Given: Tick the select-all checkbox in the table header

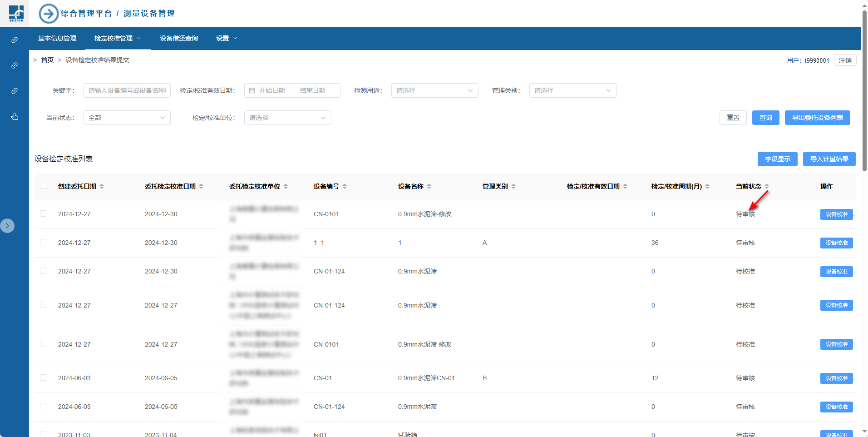Looking at the screenshot, I should 43,186.
